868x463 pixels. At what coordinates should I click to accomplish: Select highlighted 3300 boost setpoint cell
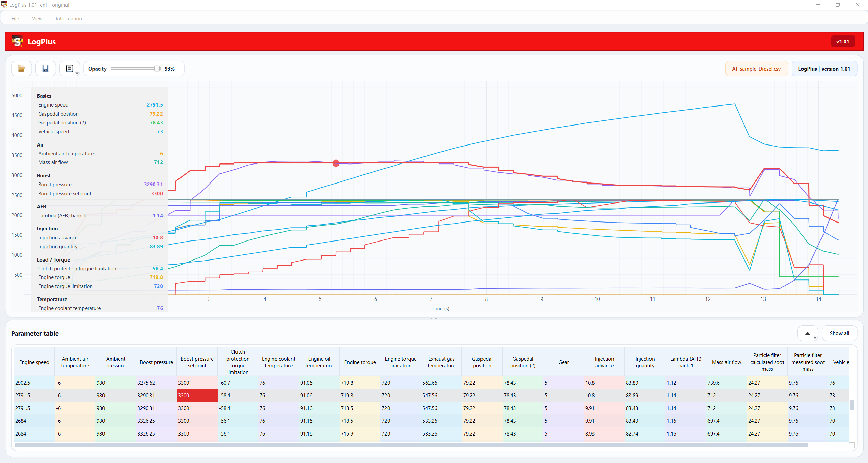[197, 396]
